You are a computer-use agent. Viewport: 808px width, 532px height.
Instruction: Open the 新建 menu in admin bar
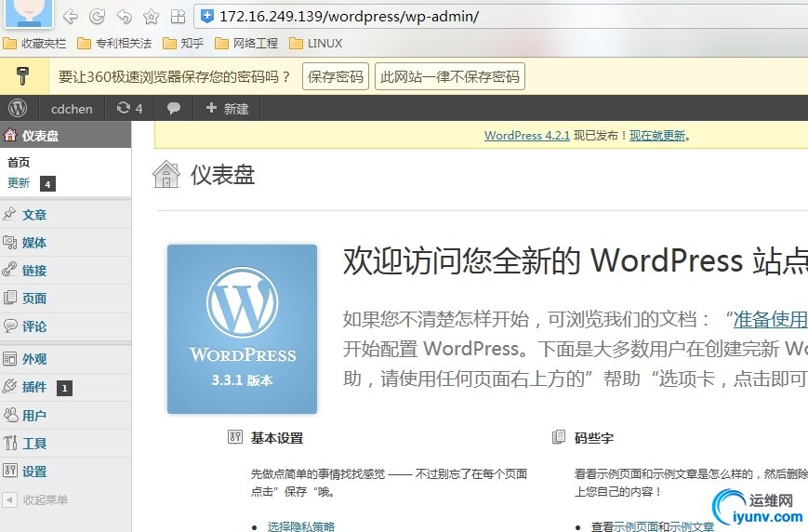pos(227,108)
